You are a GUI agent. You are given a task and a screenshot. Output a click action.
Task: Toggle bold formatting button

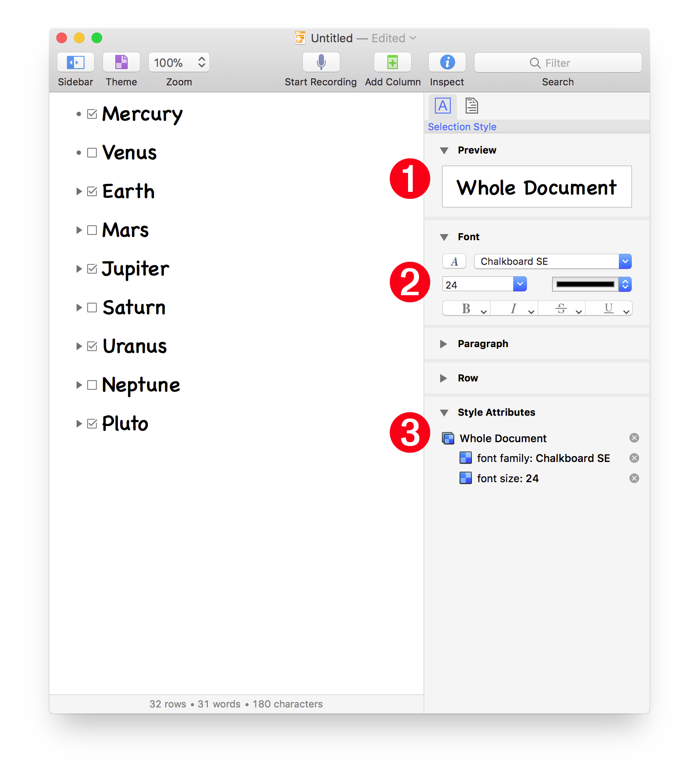[466, 309]
